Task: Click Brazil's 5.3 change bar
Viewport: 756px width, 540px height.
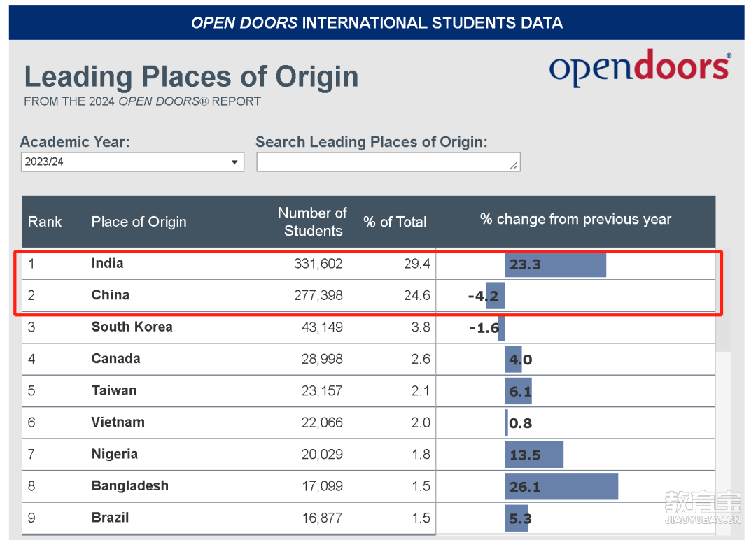Action: coord(517,518)
